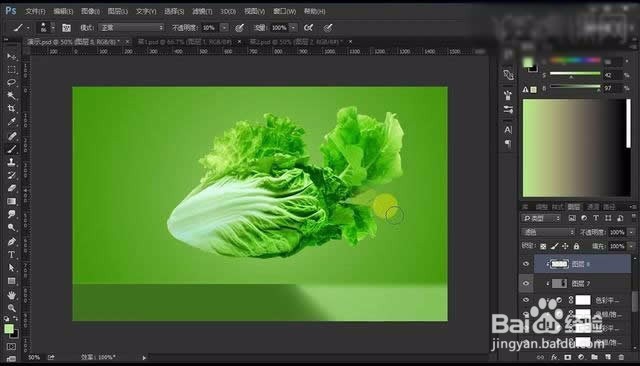Screen dimensions: 640x366
Task: Toggle lock all for layer
Action: click(x=576, y=246)
